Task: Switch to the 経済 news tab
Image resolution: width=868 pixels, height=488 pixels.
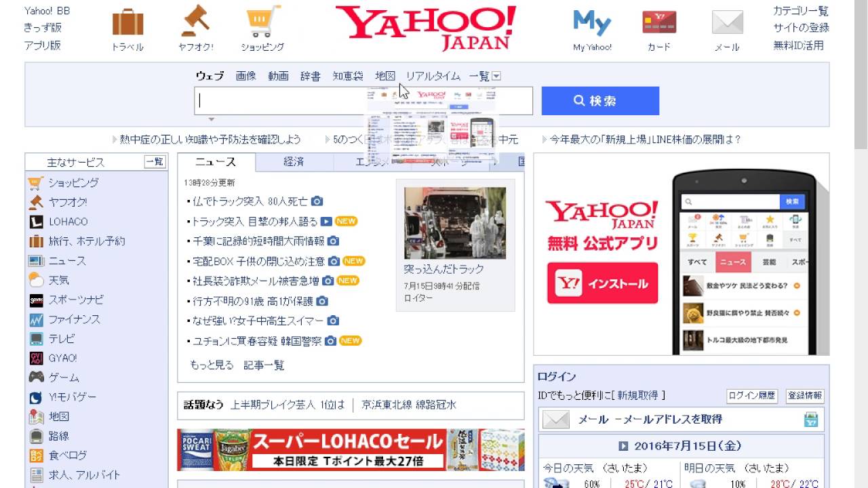Action: (294, 162)
